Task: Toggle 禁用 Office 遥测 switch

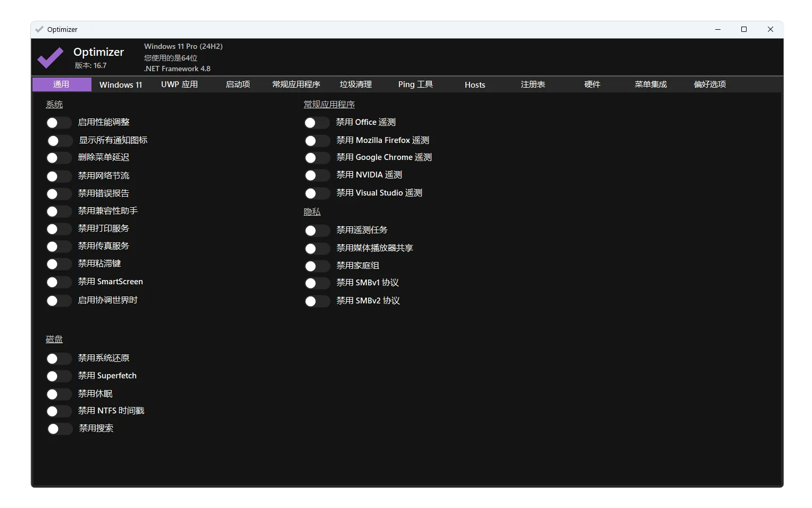Action: pyautogui.click(x=316, y=123)
